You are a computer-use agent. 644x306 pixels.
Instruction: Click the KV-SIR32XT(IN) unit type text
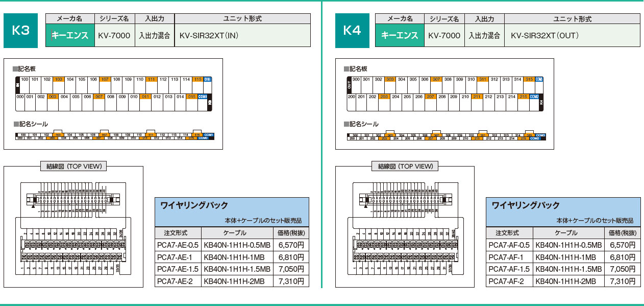(209, 36)
